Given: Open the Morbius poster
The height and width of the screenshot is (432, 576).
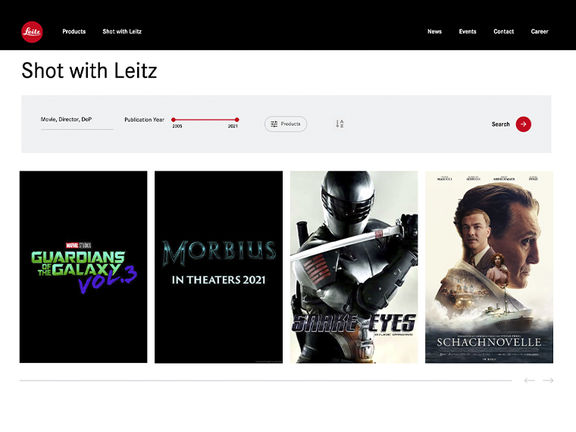Looking at the screenshot, I should (219, 267).
